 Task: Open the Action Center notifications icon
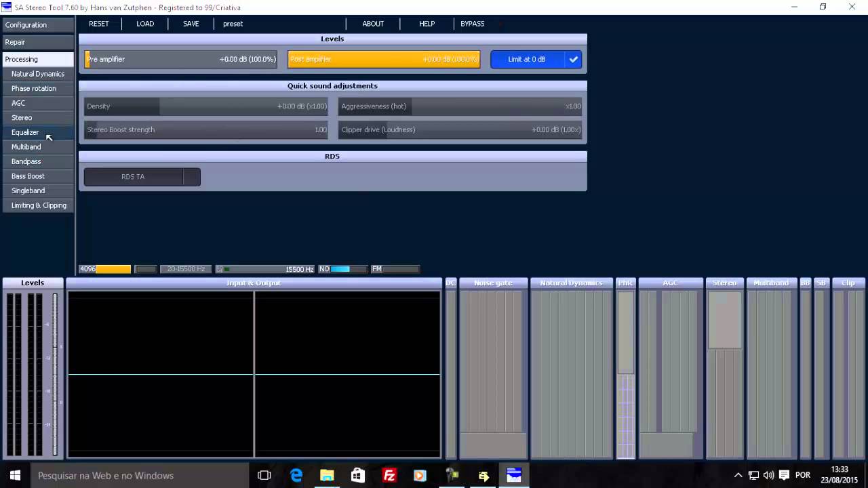(784, 475)
